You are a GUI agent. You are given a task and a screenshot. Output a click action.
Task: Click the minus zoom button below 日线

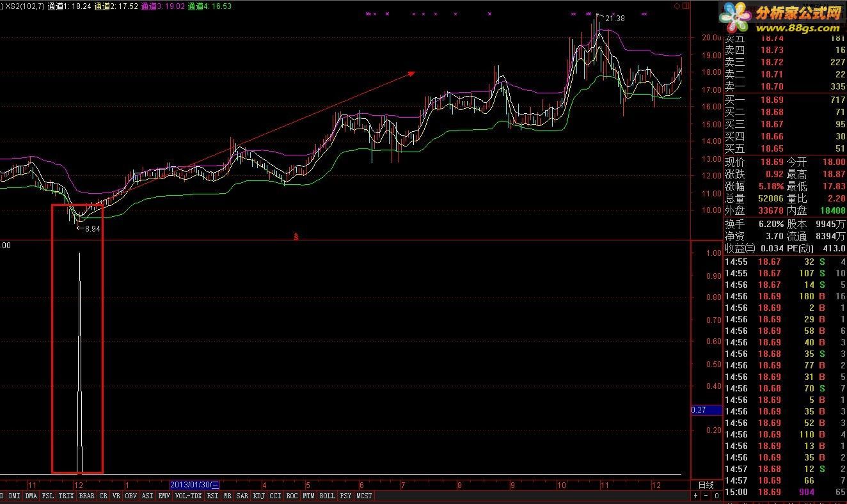[706, 496]
